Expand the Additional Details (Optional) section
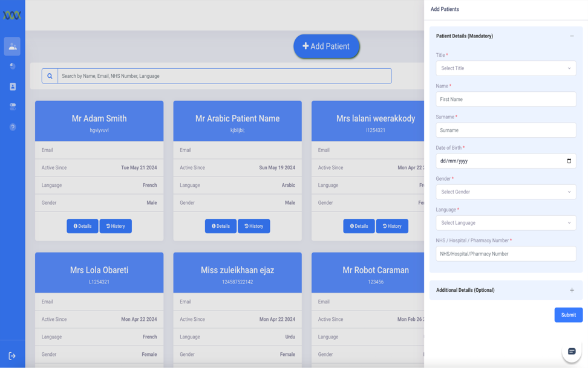The width and height of the screenshot is (588, 368). coord(571,290)
